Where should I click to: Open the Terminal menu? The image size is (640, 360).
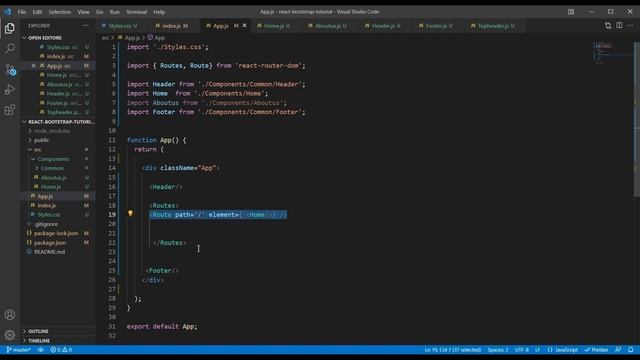[x=136, y=12]
